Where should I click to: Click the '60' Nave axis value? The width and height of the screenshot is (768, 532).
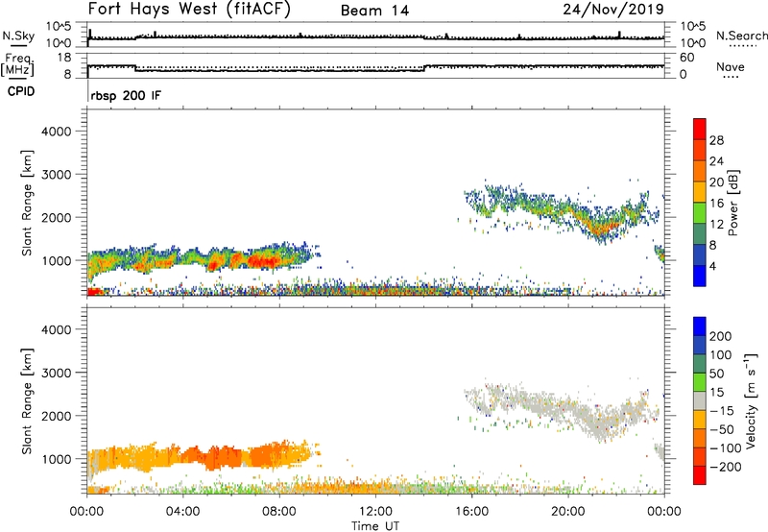pos(686,58)
